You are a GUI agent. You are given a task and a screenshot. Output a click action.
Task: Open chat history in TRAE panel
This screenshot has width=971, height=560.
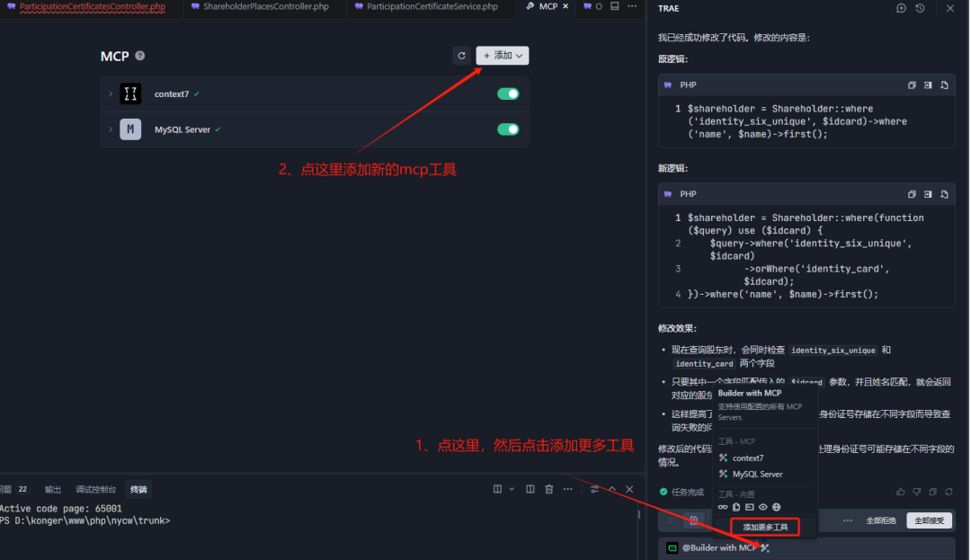[x=920, y=8]
